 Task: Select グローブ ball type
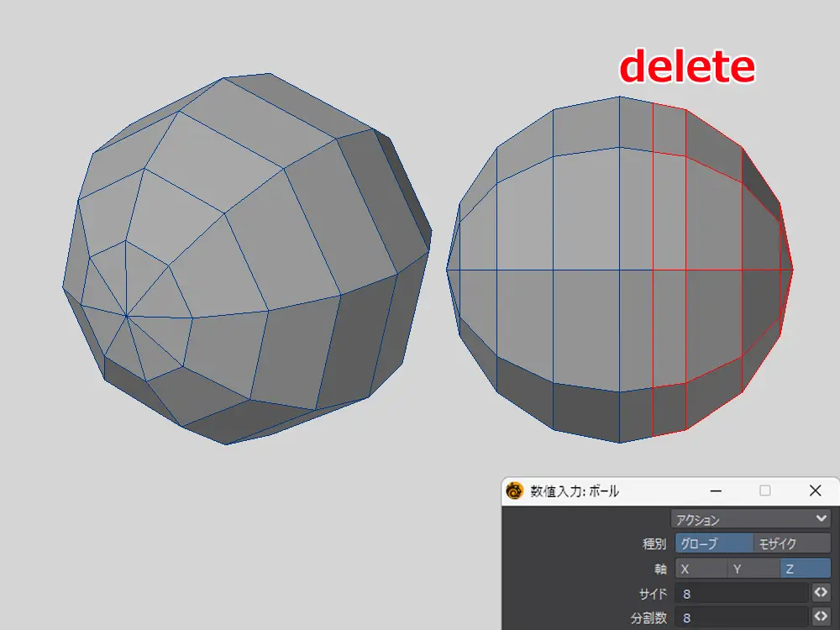713,544
